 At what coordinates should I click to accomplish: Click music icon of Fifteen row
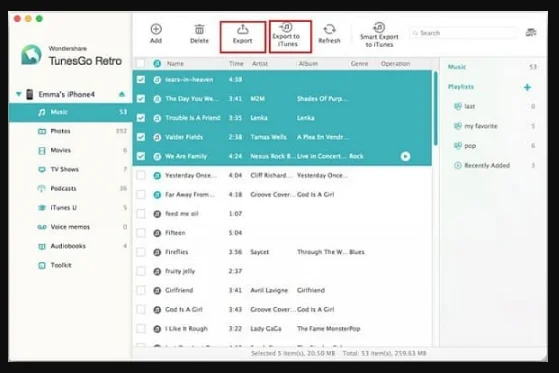tap(157, 233)
